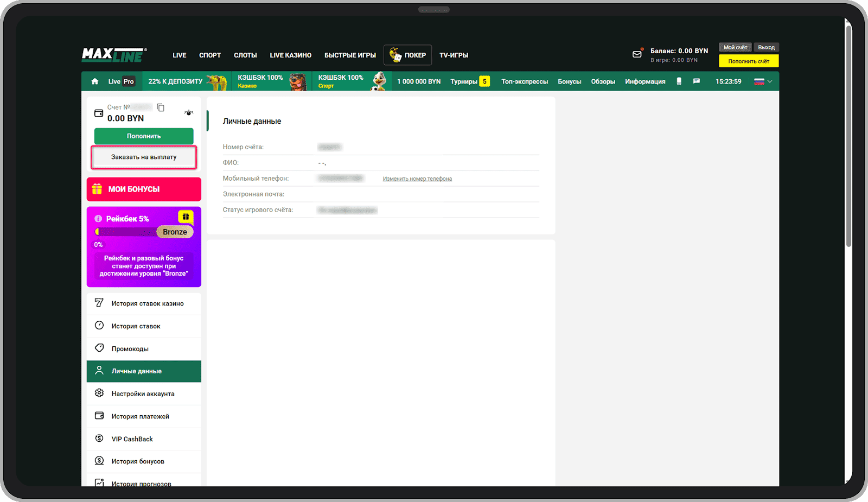Viewport: 868px width, 502px height.
Task: Select История ставок in sidebar
Action: pyautogui.click(x=136, y=326)
